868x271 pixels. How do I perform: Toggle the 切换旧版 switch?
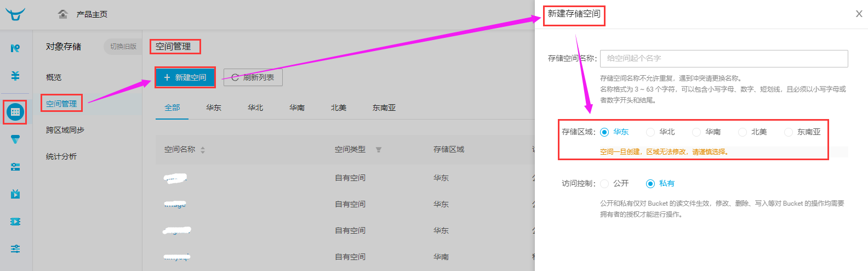(x=123, y=47)
